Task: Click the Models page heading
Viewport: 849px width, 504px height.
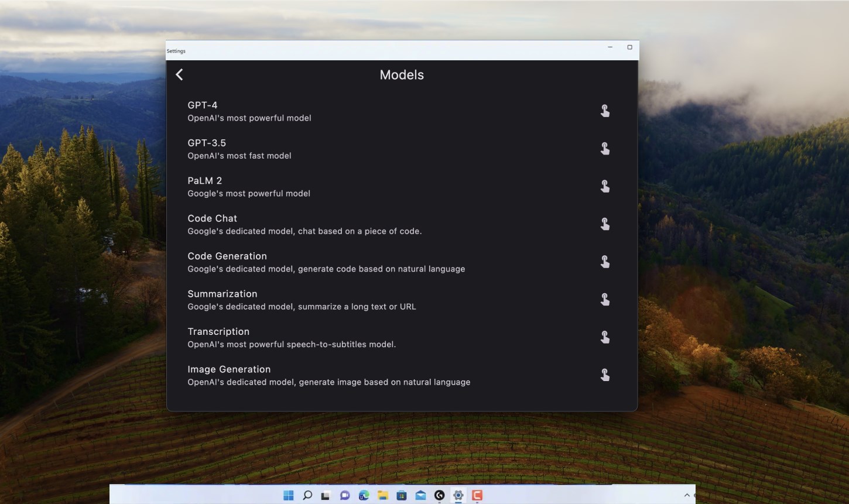Action: click(x=402, y=75)
